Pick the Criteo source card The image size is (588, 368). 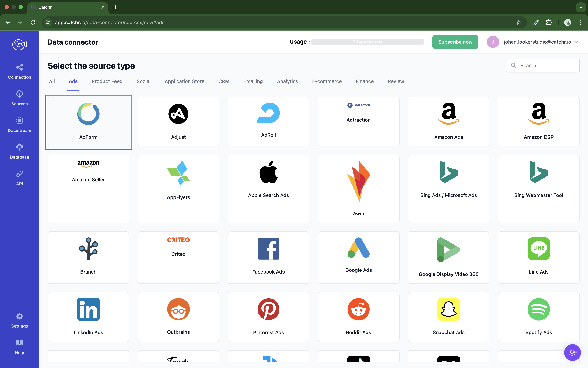pyautogui.click(x=178, y=257)
